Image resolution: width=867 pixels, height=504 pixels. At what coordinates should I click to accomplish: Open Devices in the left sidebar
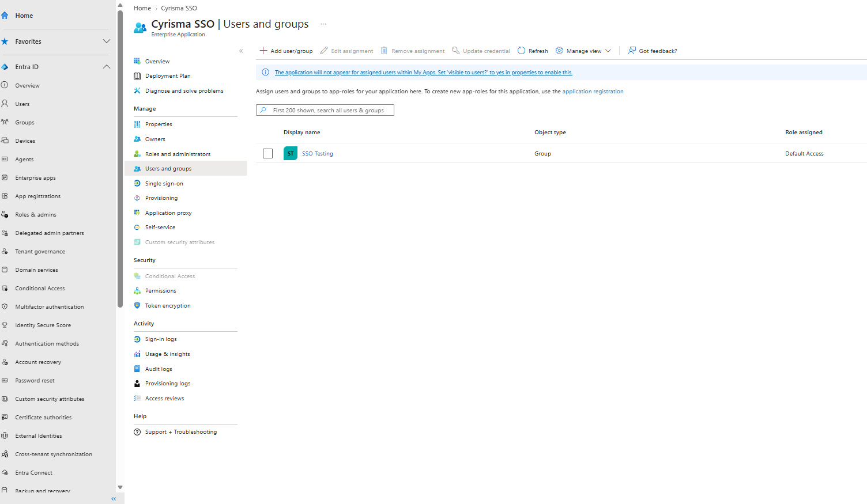[25, 141]
